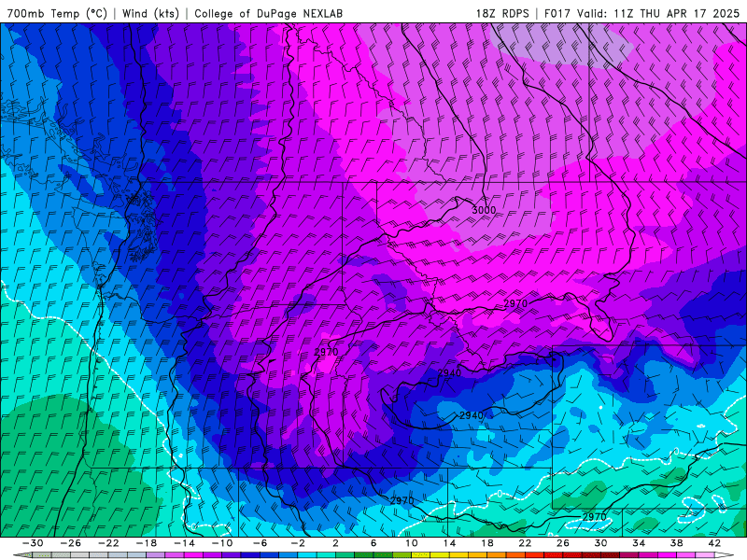Pick the red swatch below 22
747x560 pixels.
[534, 555]
